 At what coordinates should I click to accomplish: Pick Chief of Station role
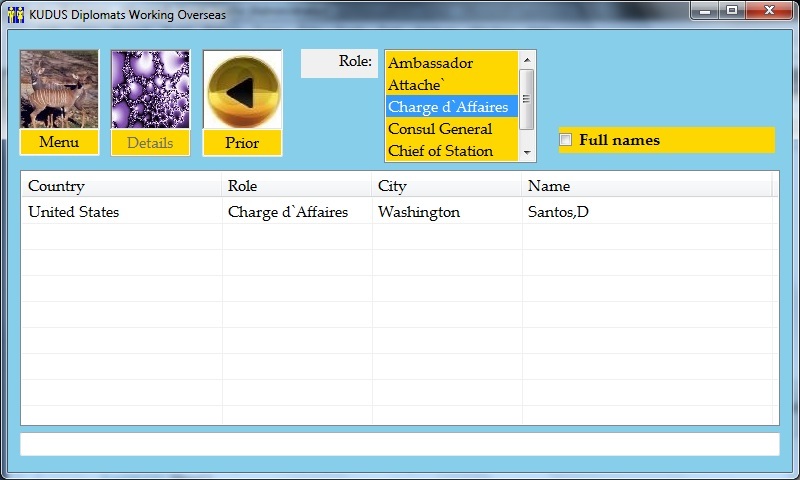click(x=450, y=151)
